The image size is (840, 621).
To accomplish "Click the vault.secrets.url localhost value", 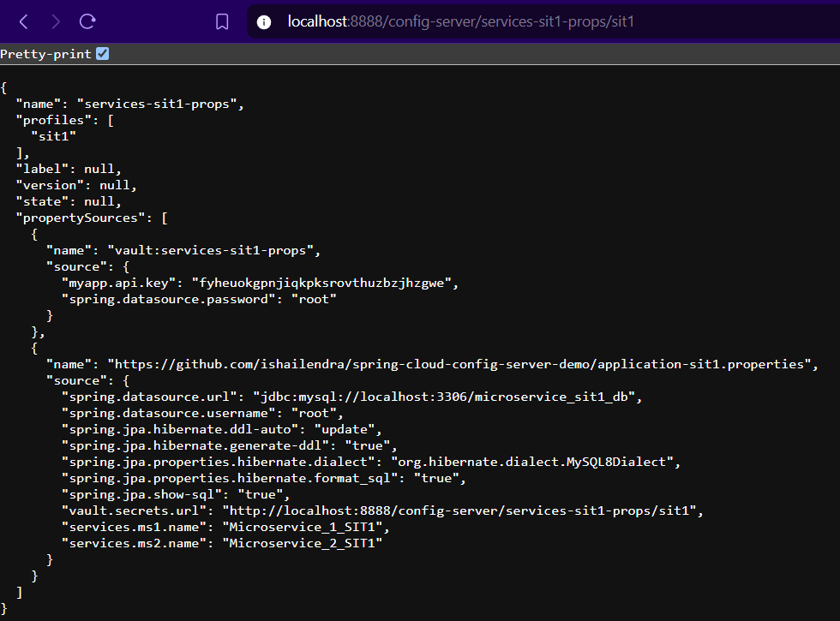I will [x=462, y=511].
